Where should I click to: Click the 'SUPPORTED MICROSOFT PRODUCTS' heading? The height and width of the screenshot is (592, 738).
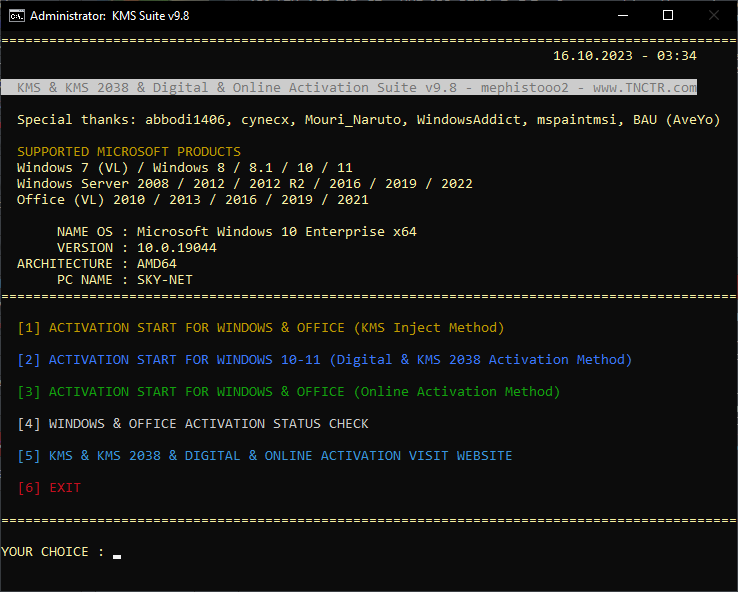128,152
